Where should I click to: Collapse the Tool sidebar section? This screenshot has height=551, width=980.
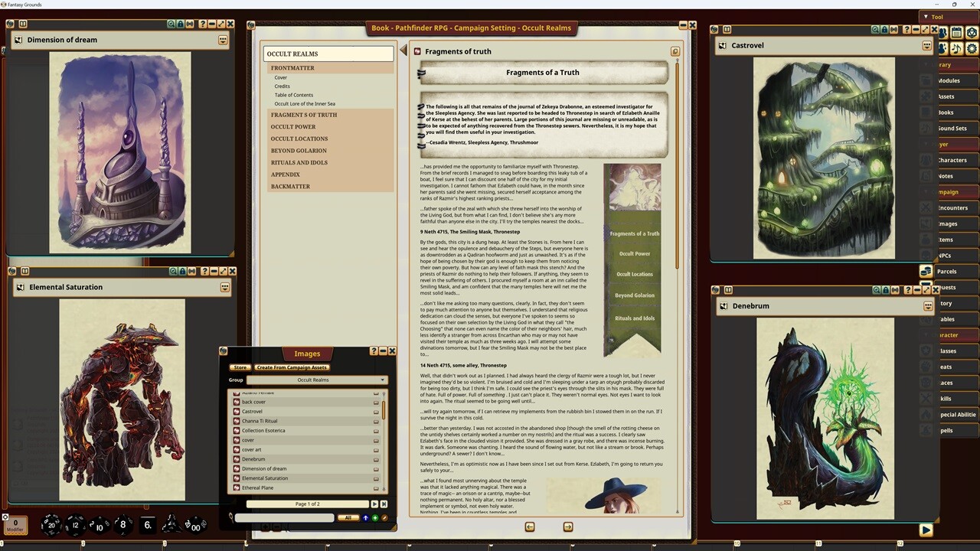pyautogui.click(x=926, y=17)
